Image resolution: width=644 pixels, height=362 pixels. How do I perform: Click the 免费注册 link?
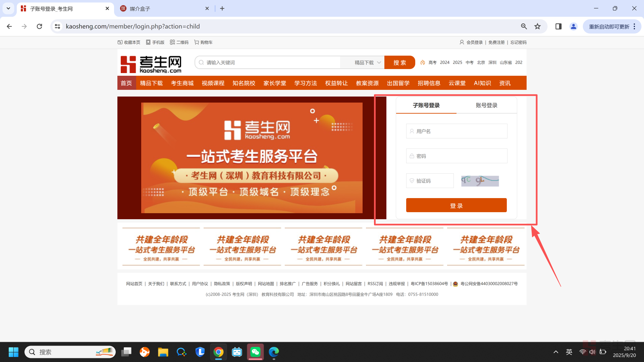click(496, 42)
